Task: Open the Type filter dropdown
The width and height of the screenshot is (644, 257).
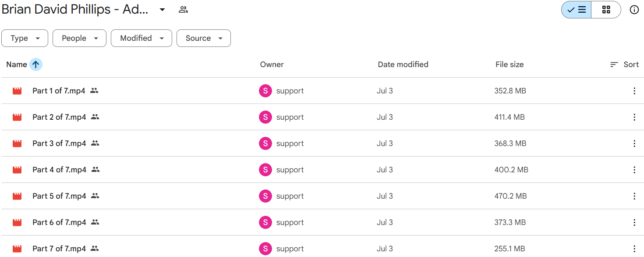Action: point(25,38)
